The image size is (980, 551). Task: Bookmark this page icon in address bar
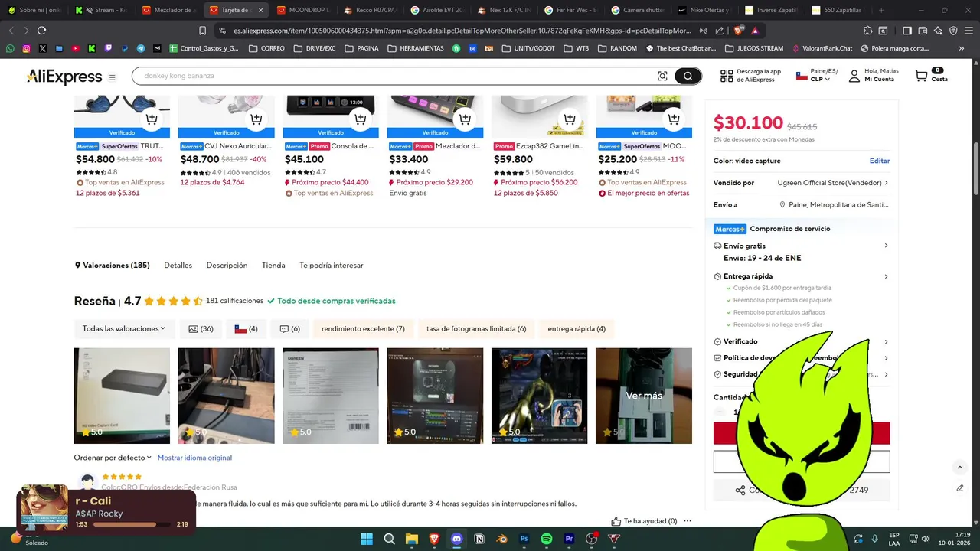click(x=202, y=31)
